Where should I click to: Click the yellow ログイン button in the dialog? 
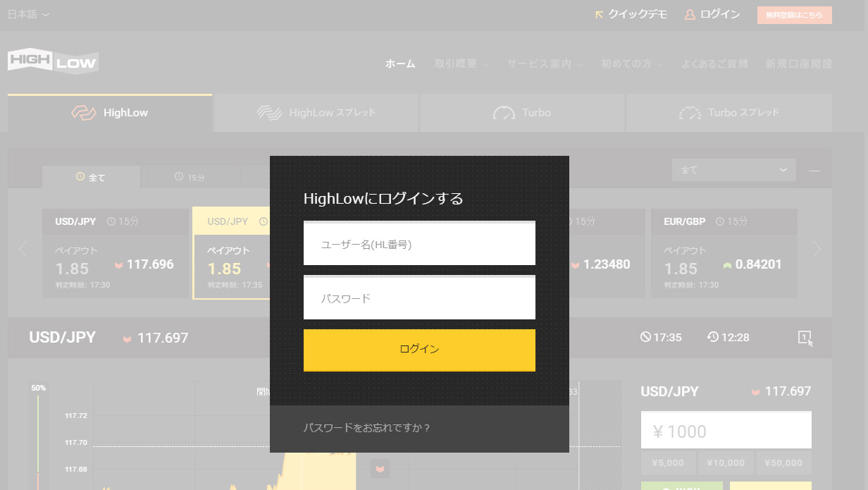click(x=419, y=350)
